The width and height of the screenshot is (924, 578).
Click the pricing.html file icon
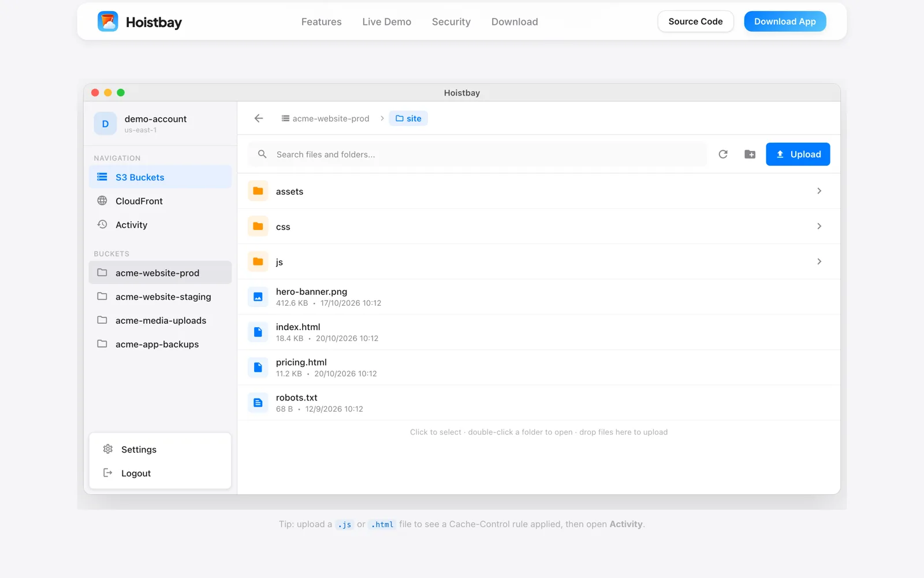[258, 368]
